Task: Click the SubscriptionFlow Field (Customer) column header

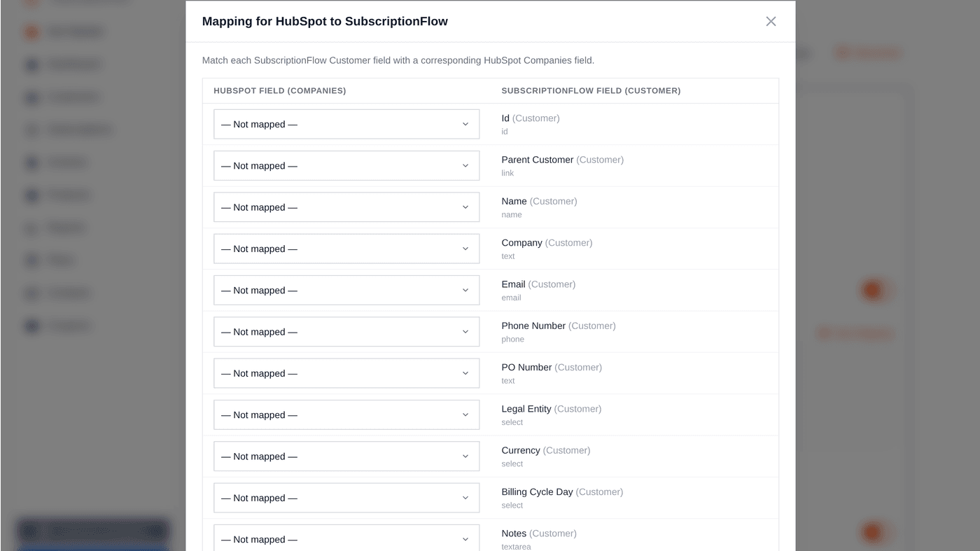Action: (x=591, y=91)
